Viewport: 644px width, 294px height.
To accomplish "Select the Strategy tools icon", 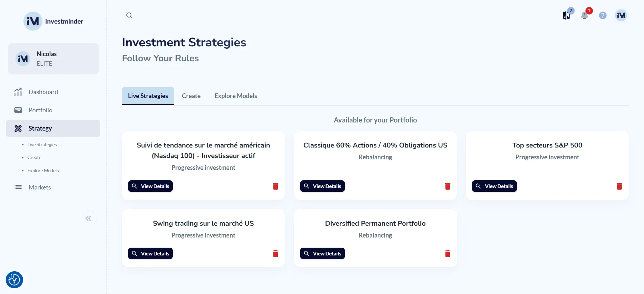I will pyautogui.click(x=18, y=128).
